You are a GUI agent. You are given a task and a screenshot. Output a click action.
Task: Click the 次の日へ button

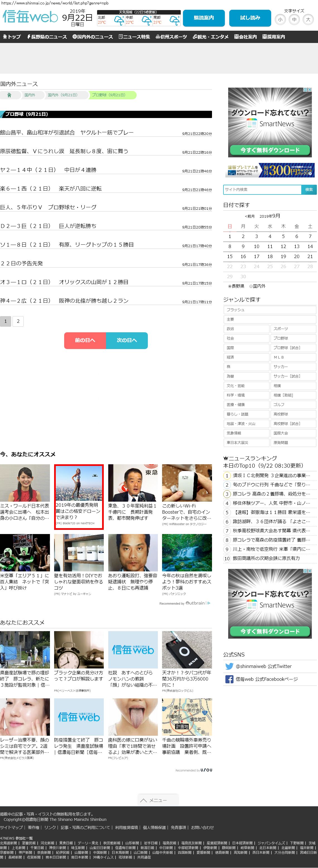tap(127, 340)
